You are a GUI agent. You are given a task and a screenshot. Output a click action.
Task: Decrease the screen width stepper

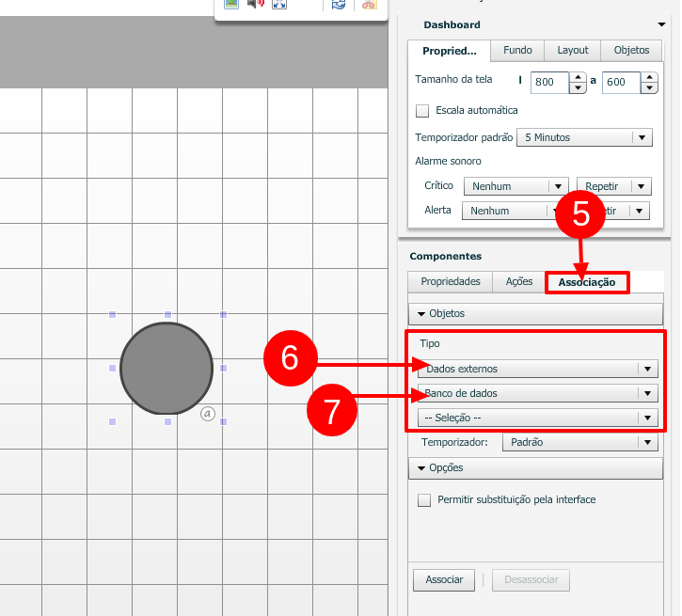(x=578, y=87)
